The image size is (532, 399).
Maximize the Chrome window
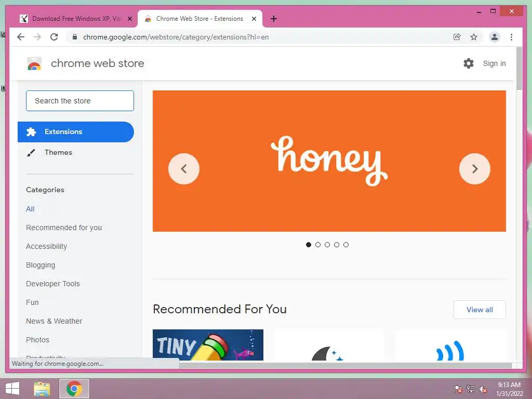(493, 11)
